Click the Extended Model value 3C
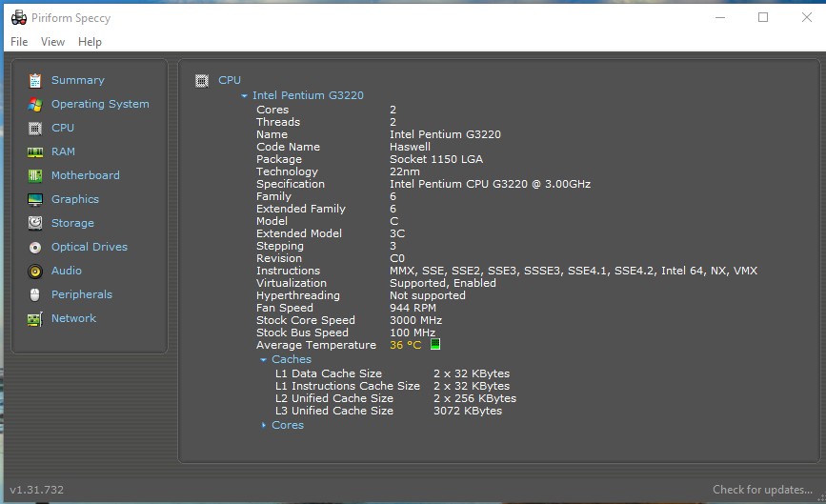 pos(397,233)
